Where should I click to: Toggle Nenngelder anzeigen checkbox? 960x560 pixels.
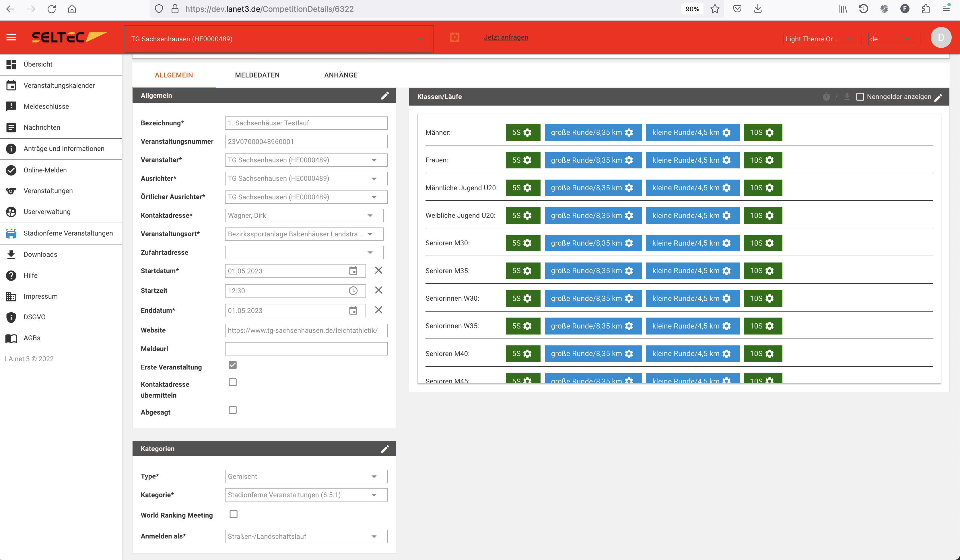point(860,97)
